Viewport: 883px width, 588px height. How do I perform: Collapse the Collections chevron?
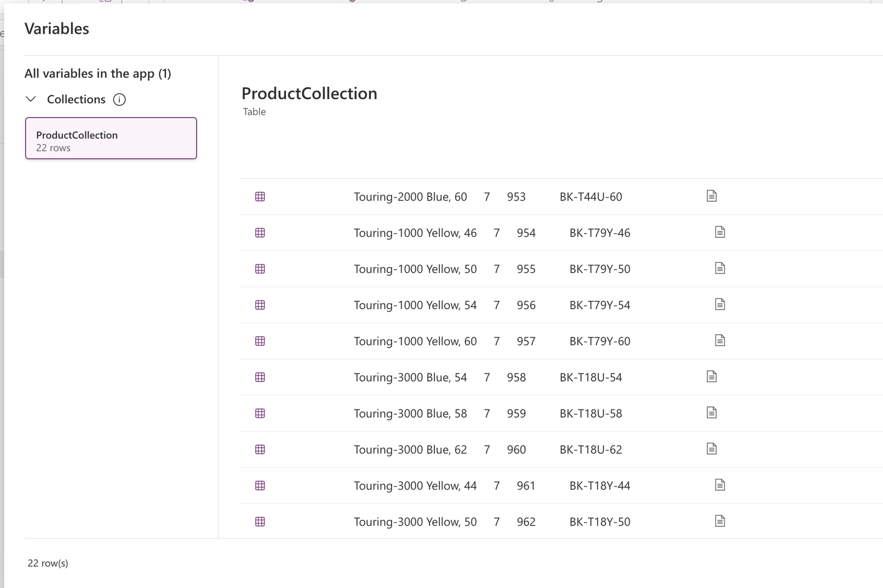pos(31,99)
